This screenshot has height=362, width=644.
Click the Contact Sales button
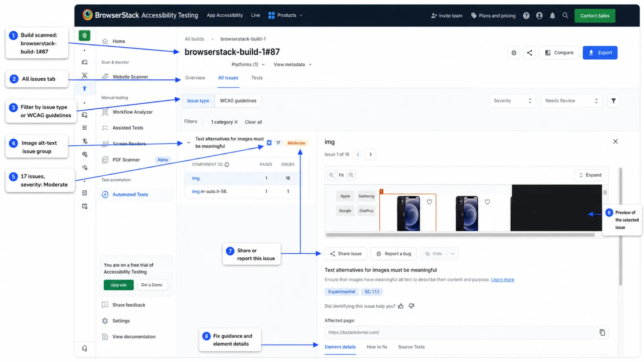click(595, 16)
